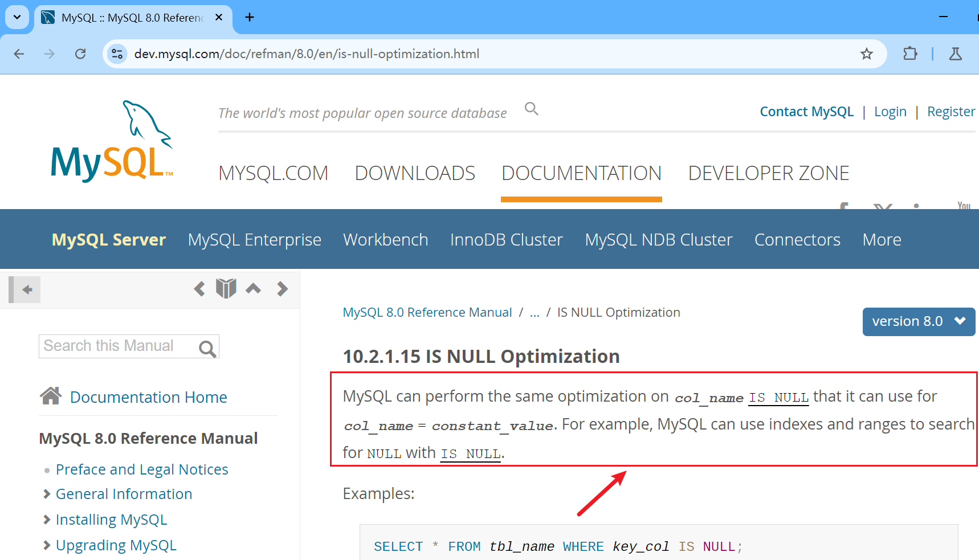Screen dimensions: 979x560
Task: Click the IS NULL link ending the paragraph
Action: pos(471,454)
